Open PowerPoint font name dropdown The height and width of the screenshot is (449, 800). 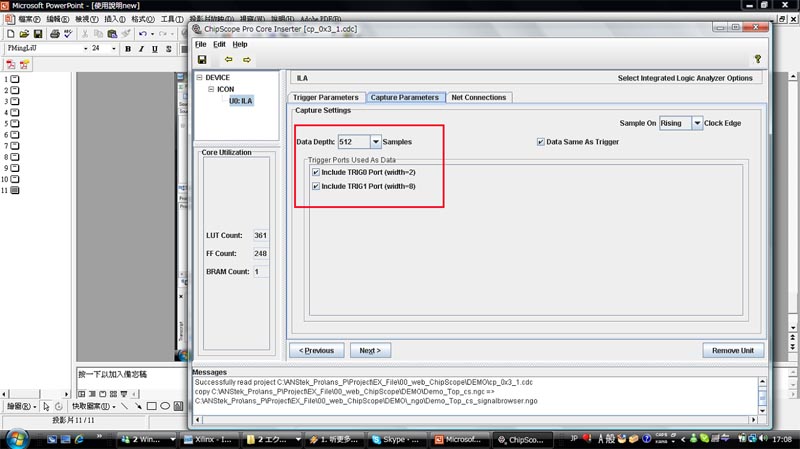coord(85,48)
